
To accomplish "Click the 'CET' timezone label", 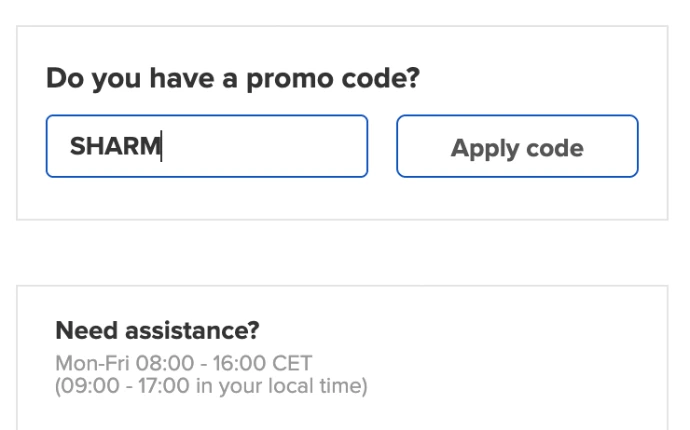I will pos(296,362).
